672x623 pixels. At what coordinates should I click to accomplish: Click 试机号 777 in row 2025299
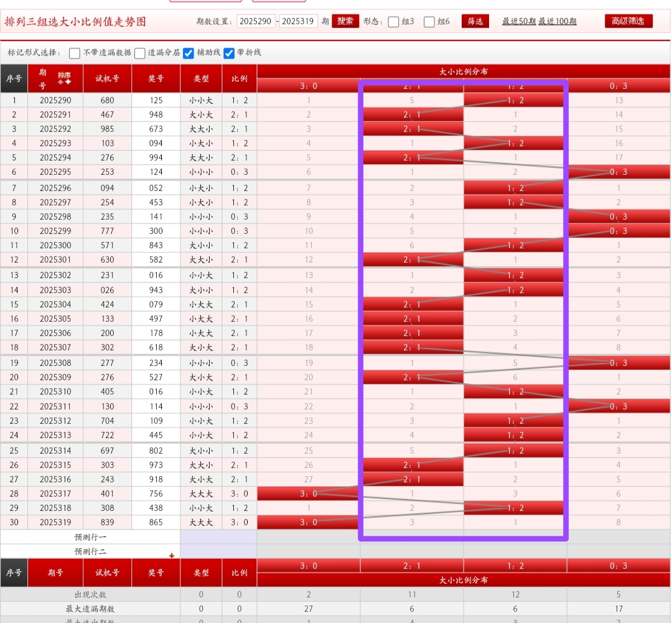(x=107, y=231)
